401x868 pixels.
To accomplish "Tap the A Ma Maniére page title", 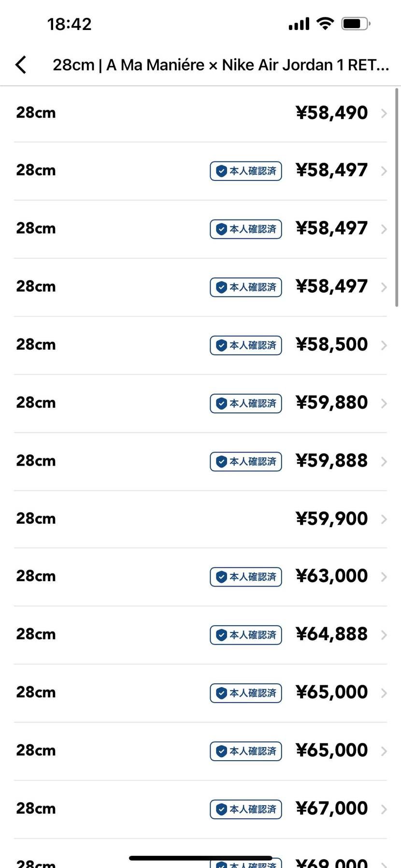I will click(220, 65).
